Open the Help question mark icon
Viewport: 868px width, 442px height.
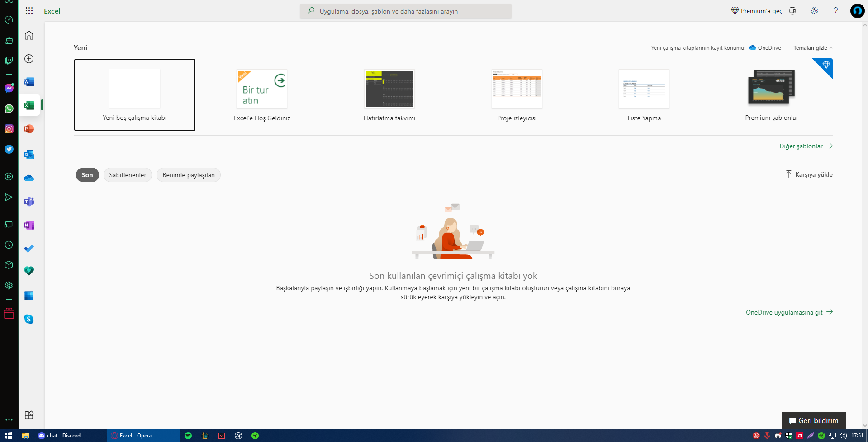pyautogui.click(x=835, y=11)
